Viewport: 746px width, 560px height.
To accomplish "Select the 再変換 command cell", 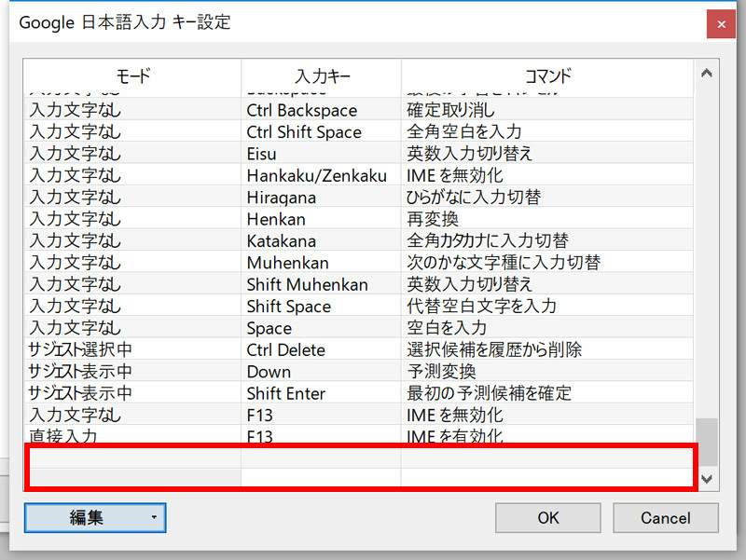I will (547, 219).
